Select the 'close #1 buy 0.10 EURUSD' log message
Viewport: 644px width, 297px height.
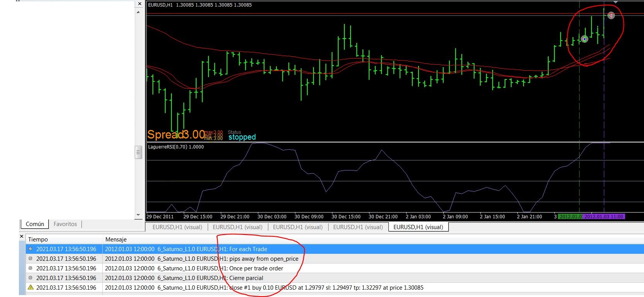[264, 288]
